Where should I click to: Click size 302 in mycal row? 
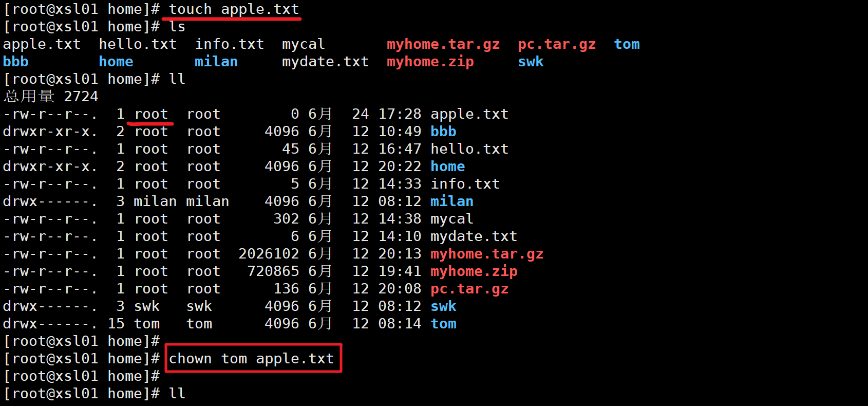[x=286, y=219]
